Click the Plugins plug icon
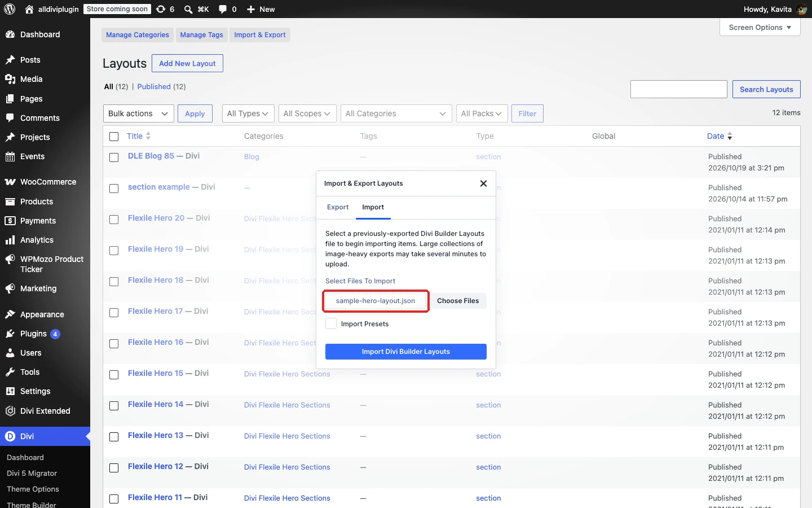This screenshot has width=812, height=508. point(10,334)
